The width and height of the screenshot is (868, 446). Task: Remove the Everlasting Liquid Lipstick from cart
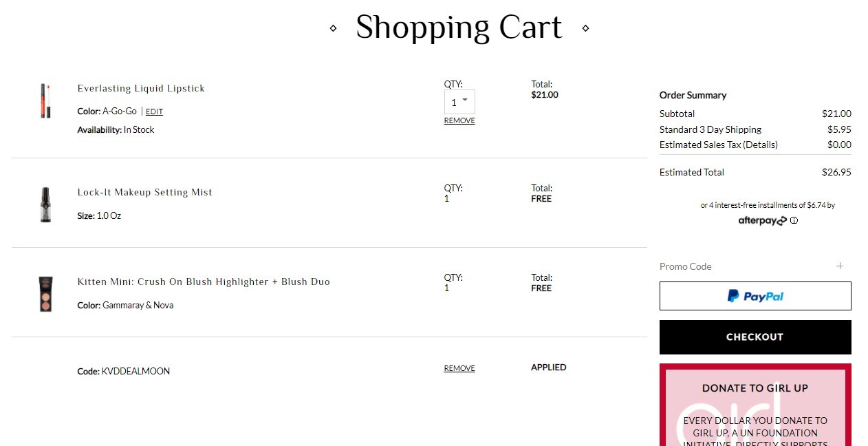[459, 120]
